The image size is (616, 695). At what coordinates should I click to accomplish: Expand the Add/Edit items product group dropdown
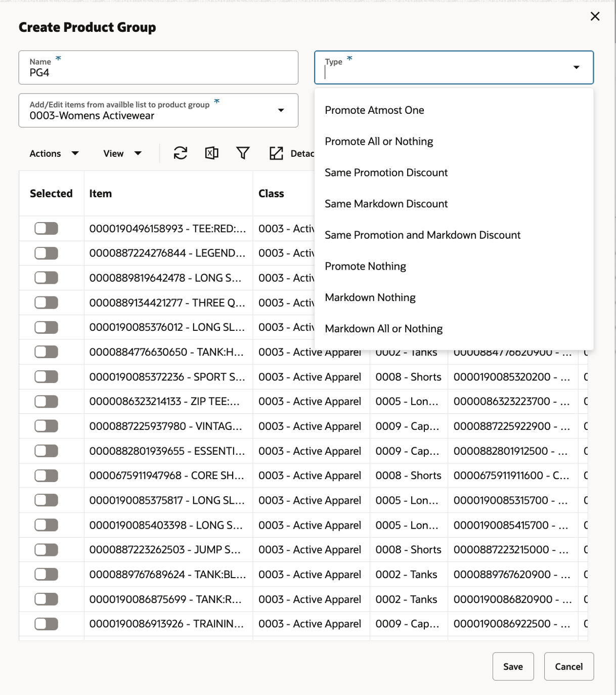point(281,110)
